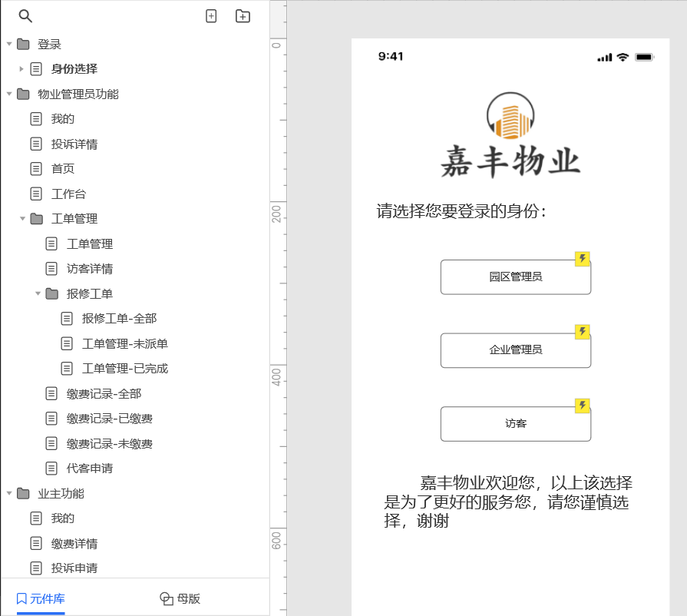
Task: Open the 工作台 page
Action: (x=68, y=194)
